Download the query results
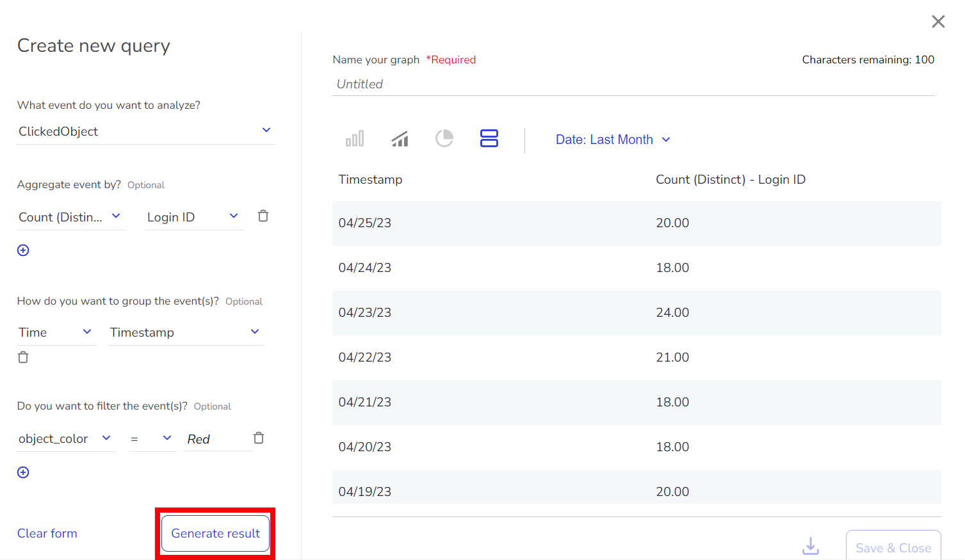Image resolution: width=965 pixels, height=560 pixels. pyautogui.click(x=811, y=546)
